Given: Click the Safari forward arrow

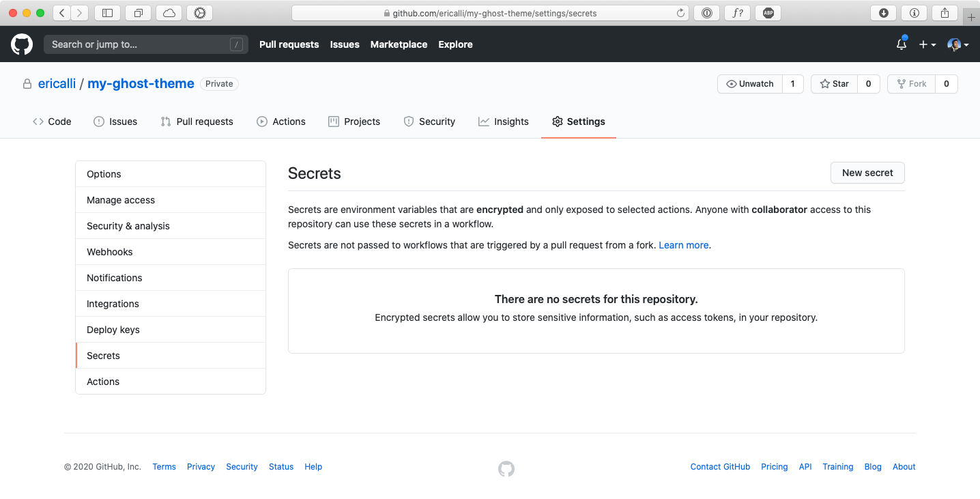Looking at the screenshot, I should tap(80, 13).
